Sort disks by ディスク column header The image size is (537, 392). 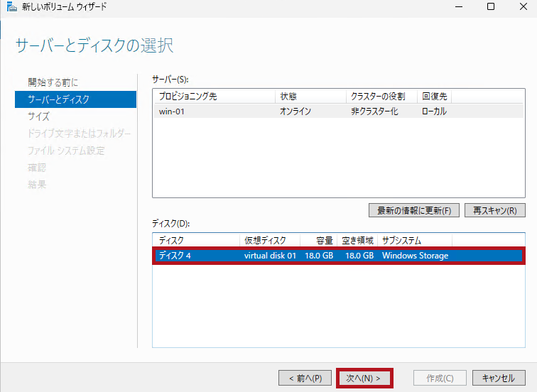[196, 241]
